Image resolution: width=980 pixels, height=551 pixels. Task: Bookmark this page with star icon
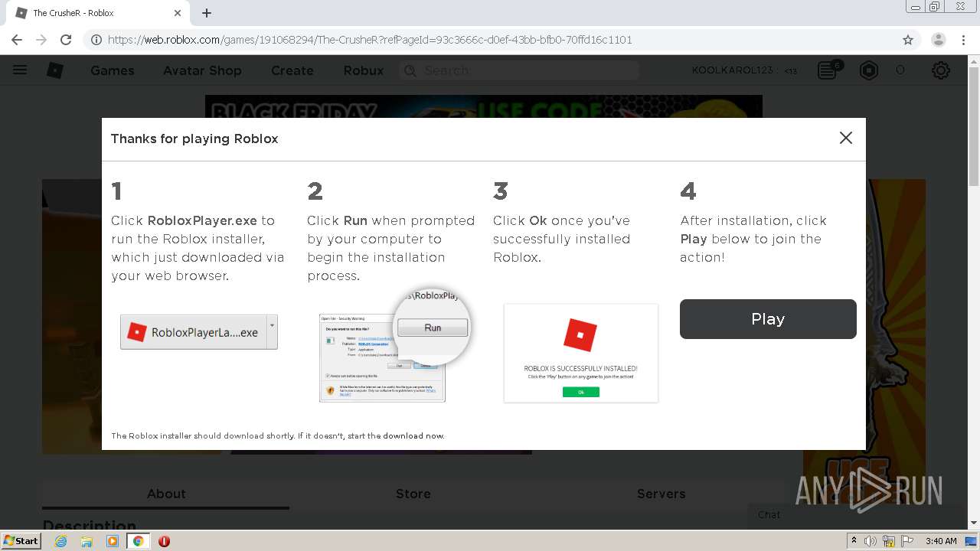[908, 40]
